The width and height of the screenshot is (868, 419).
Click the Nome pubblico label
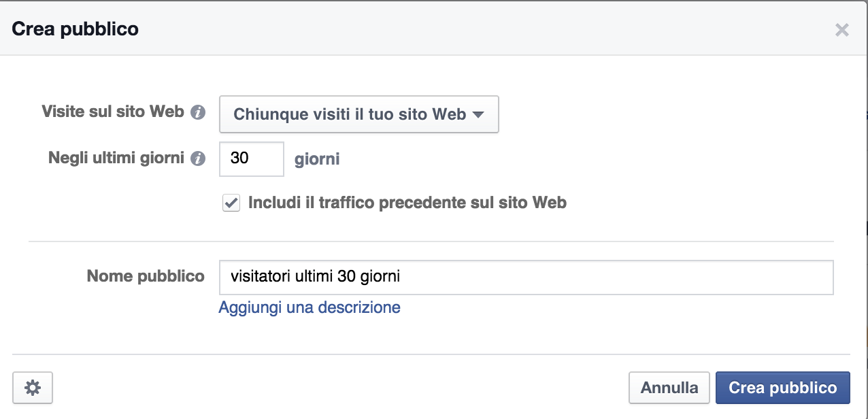(x=146, y=276)
